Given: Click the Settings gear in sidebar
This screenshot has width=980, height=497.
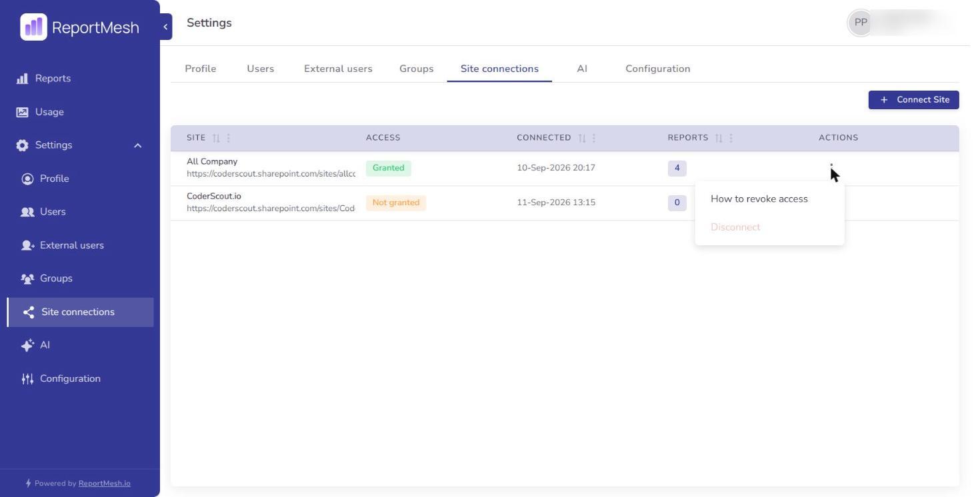Looking at the screenshot, I should click(x=23, y=145).
